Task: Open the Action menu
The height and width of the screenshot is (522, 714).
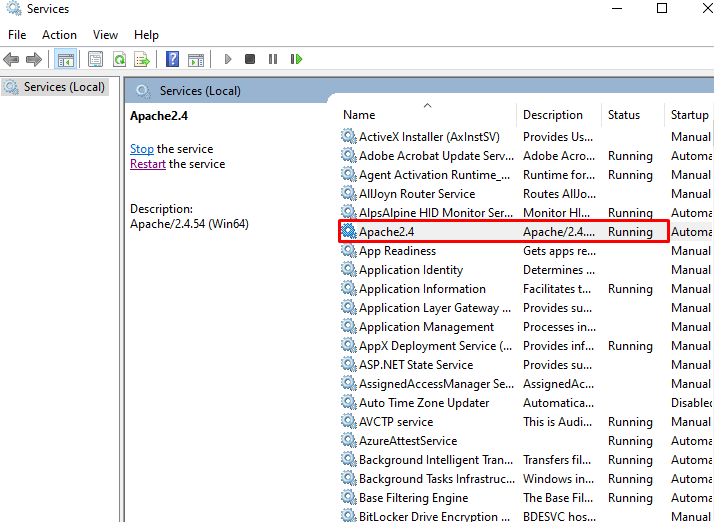Action: 59,35
